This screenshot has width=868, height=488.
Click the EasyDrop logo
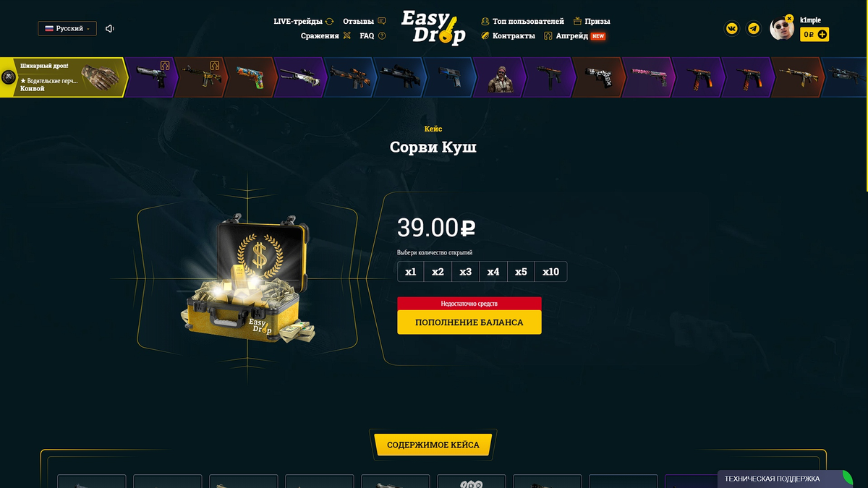[x=434, y=27]
